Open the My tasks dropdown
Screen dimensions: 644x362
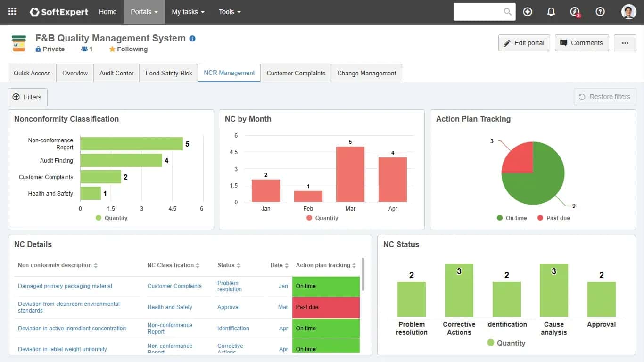click(x=188, y=12)
